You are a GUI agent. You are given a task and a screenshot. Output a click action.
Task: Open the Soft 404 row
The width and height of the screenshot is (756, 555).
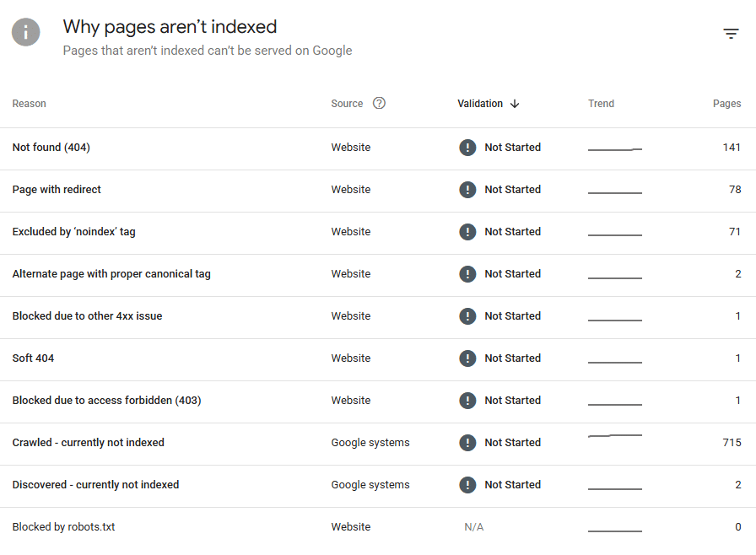(x=378, y=359)
